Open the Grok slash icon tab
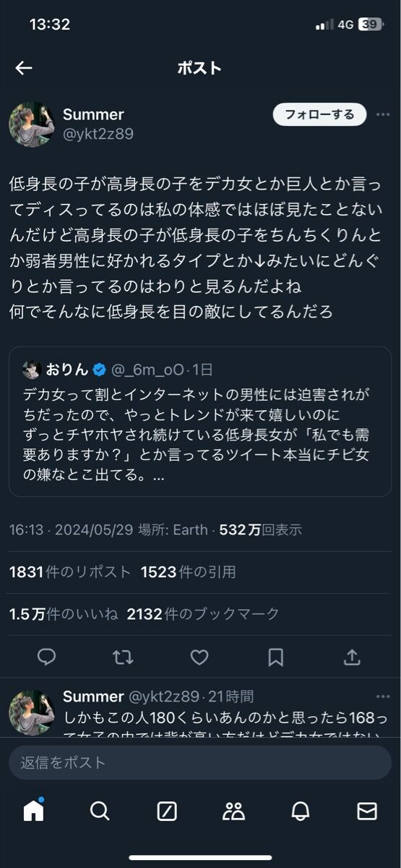Image resolution: width=401 pixels, height=868 pixels. (x=167, y=812)
